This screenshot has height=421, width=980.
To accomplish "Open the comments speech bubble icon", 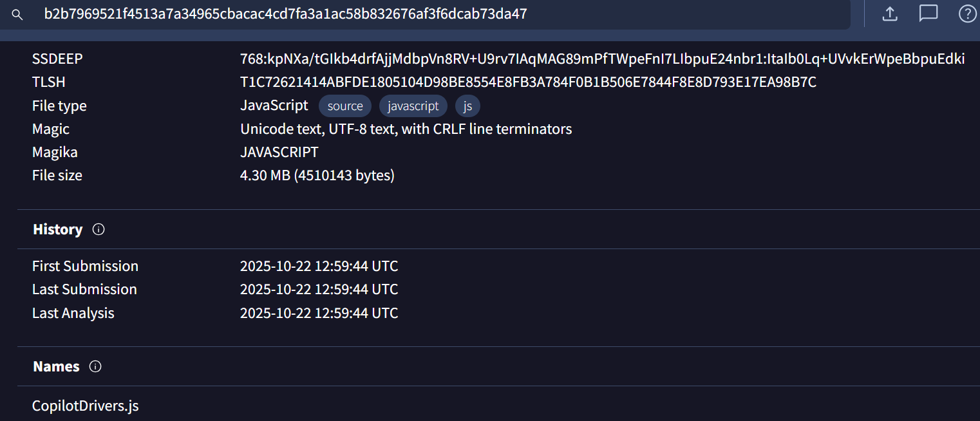I will pos(928,14).
